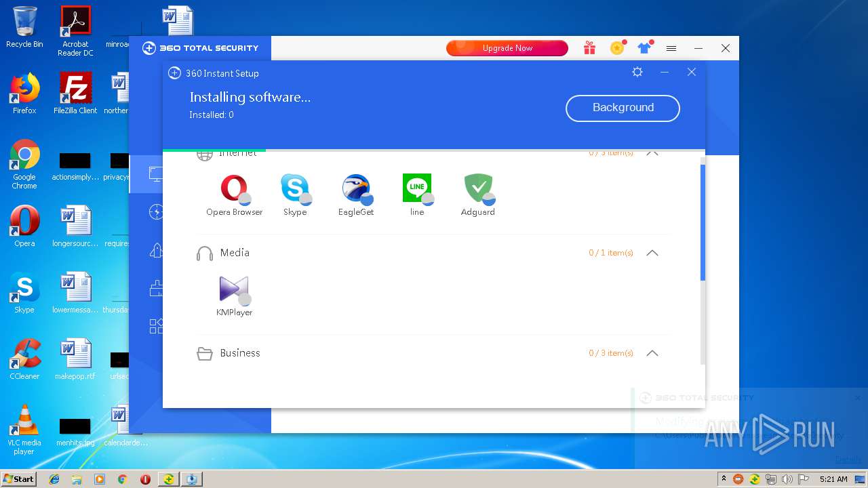Open Windows Media Player from the taskbar
The image size is (868, 488).
(100, 479)
